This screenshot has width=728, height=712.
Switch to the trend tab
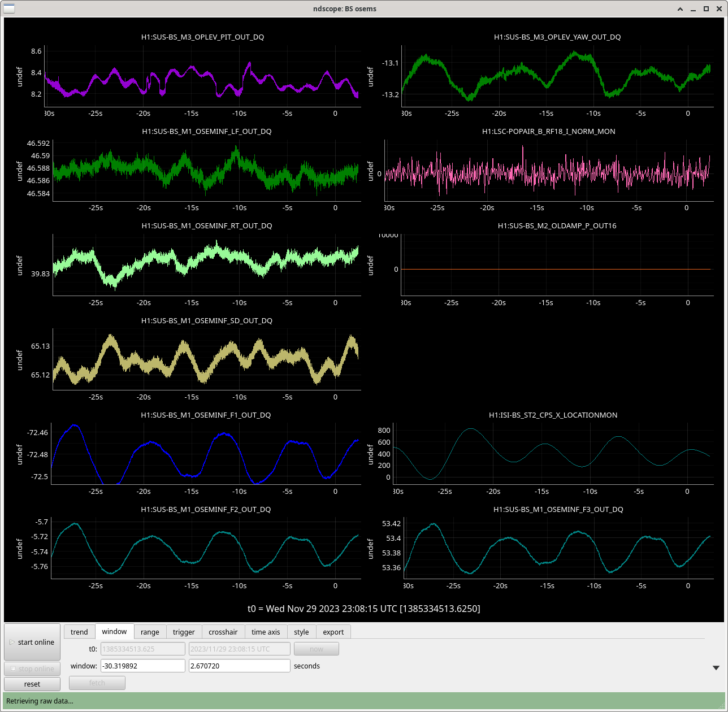pyautogui.click(x=79, y=632)
